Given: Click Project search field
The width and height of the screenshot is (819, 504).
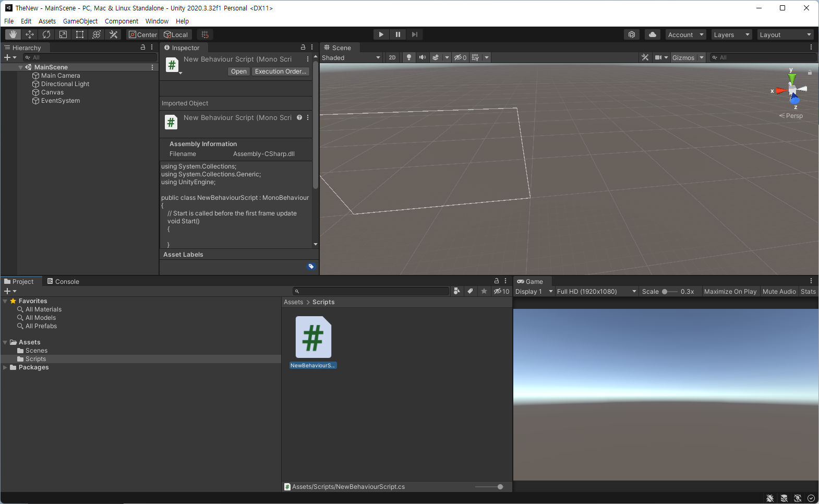Looking at the screenshot, I should pyautogui.click(x=371, y=291).
